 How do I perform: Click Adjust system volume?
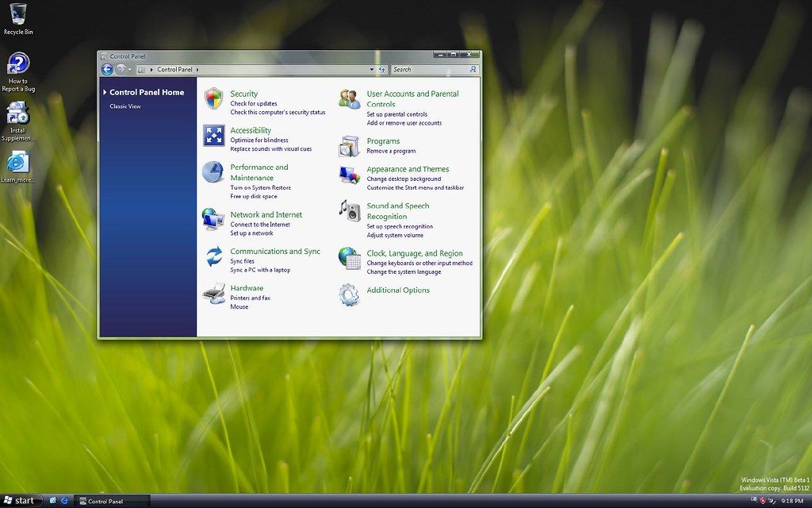395,236
